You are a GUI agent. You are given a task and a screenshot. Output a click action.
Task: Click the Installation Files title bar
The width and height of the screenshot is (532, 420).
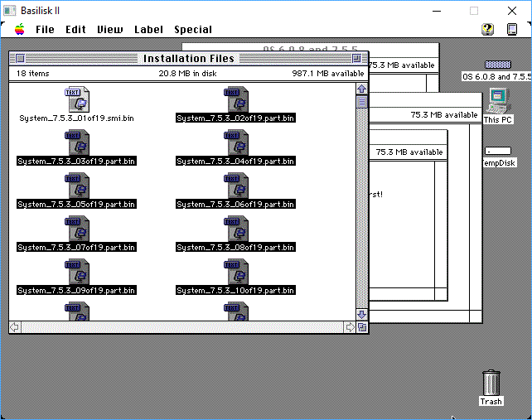(x=189, y=58)
